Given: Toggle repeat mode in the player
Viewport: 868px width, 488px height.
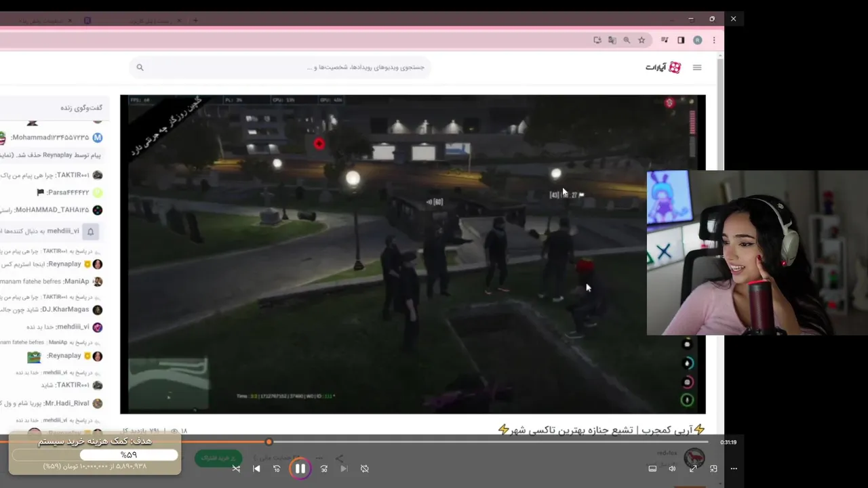Looking at the screenshot, I should pos(365,468).
